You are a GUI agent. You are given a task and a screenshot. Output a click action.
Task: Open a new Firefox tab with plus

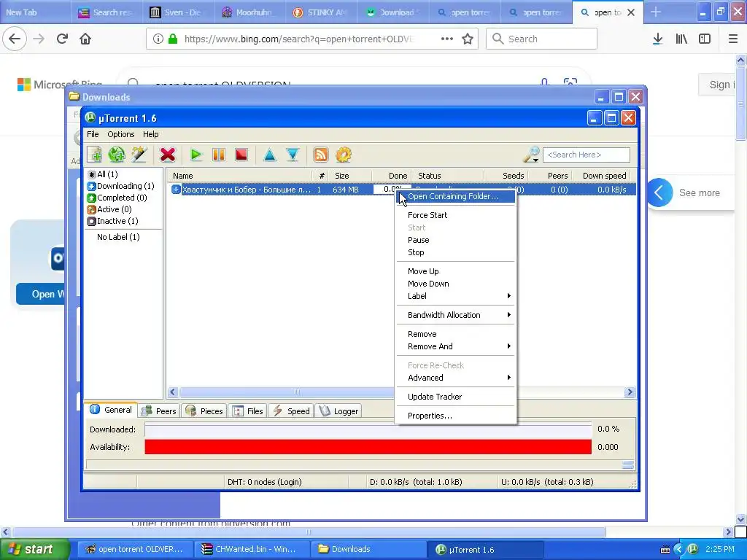[656, 12]
